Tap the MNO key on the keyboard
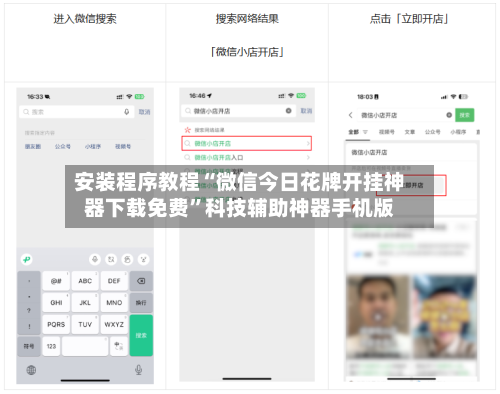 point(114,303)
